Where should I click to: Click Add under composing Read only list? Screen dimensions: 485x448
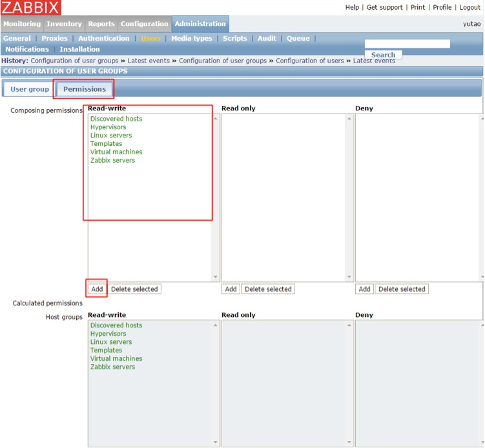tap(231, 289)
